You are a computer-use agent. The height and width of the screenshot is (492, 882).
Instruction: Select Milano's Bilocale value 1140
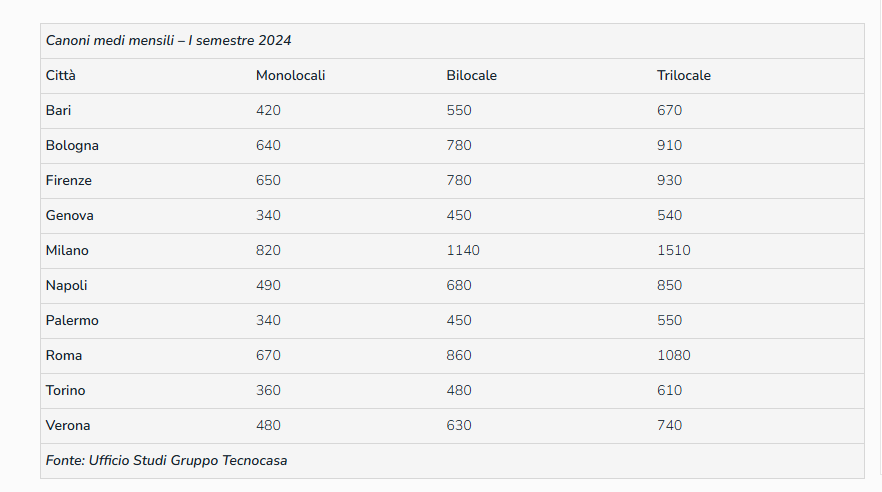coord(463,251)
